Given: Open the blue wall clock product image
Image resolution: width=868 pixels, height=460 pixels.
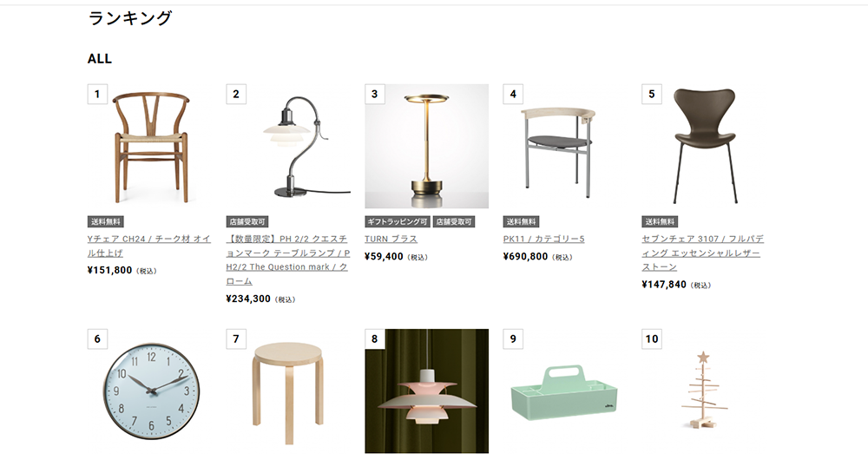Looking at the screenshot, I should [x=149, y=391].
